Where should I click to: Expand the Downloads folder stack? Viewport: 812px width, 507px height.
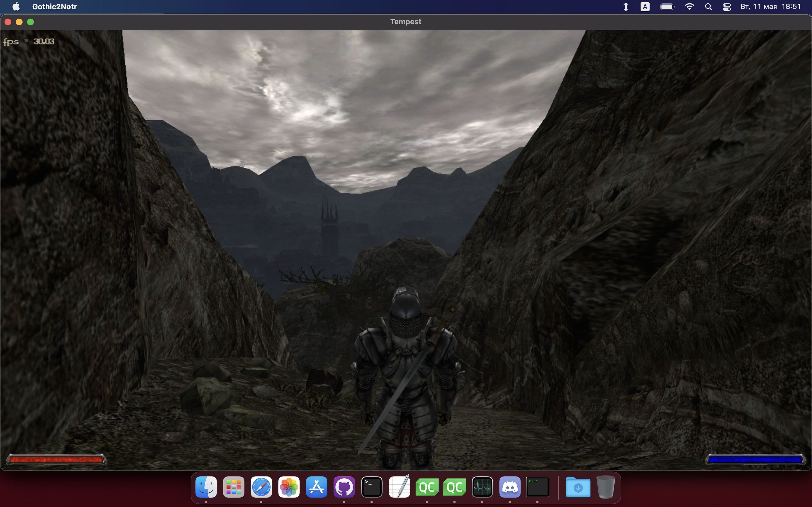coord(578,487)
